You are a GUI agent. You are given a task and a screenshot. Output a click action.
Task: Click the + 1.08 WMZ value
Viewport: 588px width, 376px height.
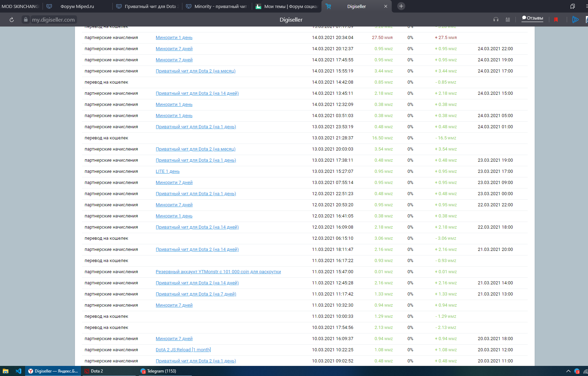[x=446, y=350]
